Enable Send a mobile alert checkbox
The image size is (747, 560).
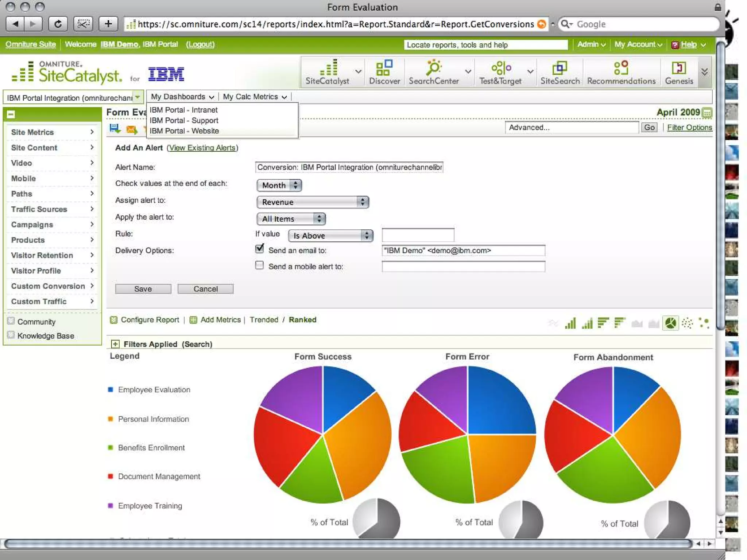(x=259, y=265)
